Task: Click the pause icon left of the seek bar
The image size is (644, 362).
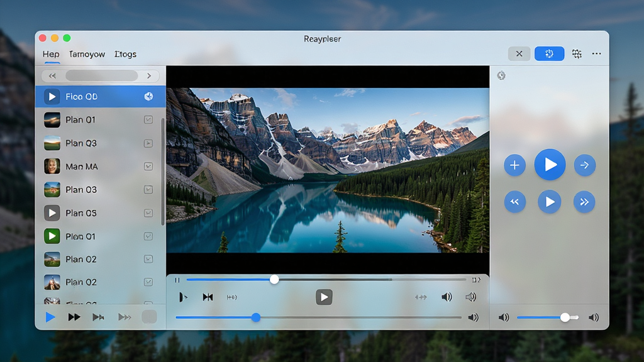Action: [177, 280]
